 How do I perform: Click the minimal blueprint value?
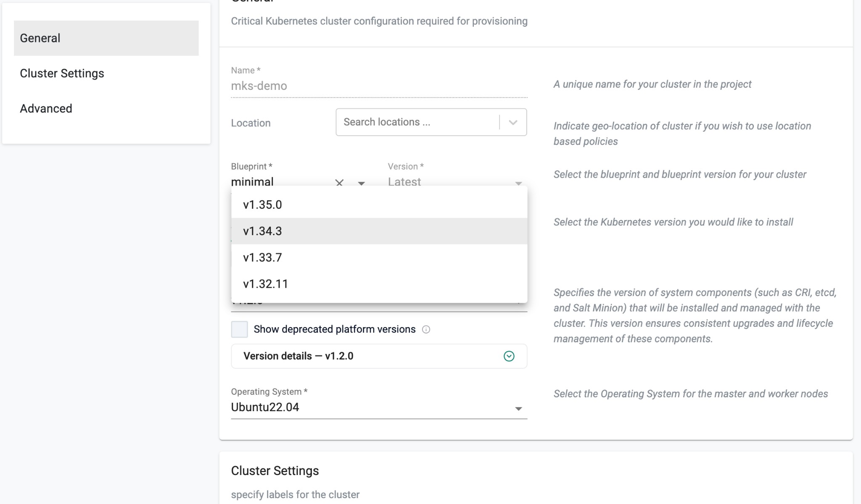point(253,181)
